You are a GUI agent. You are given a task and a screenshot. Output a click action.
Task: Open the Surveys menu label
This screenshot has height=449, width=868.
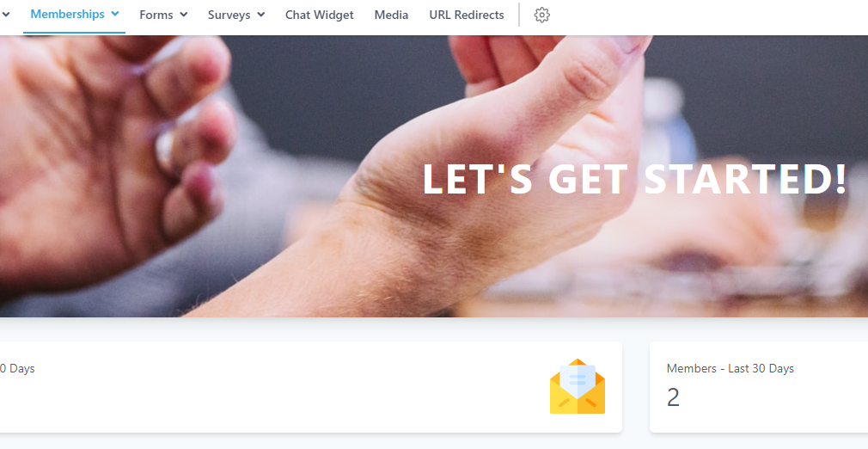pos(229,15)
